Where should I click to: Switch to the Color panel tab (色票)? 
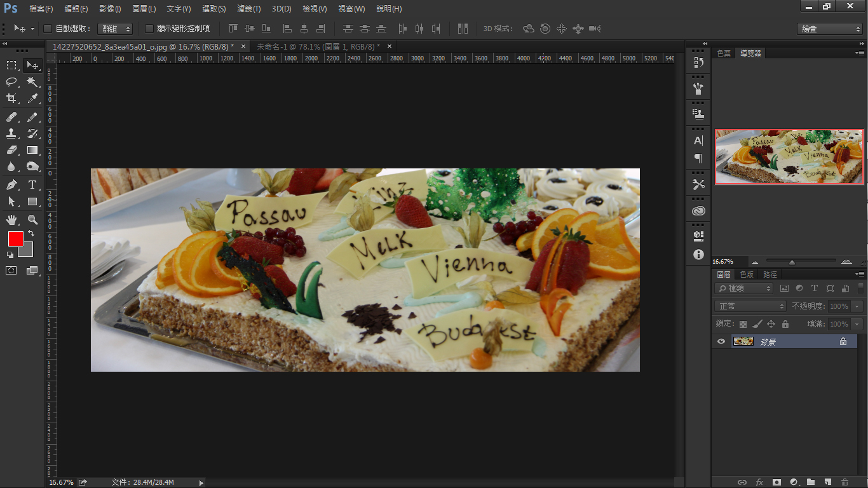tap(724, 53)
